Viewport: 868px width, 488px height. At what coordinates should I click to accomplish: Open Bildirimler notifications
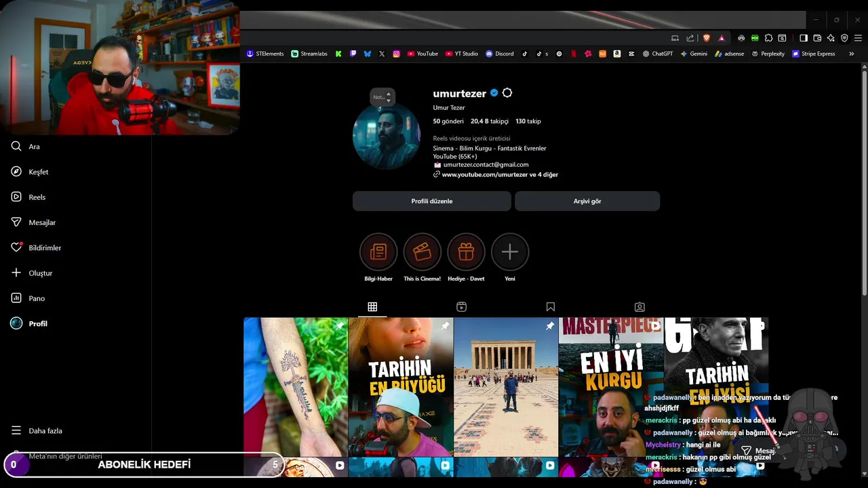pyautogui.click(x=36, y=247)
